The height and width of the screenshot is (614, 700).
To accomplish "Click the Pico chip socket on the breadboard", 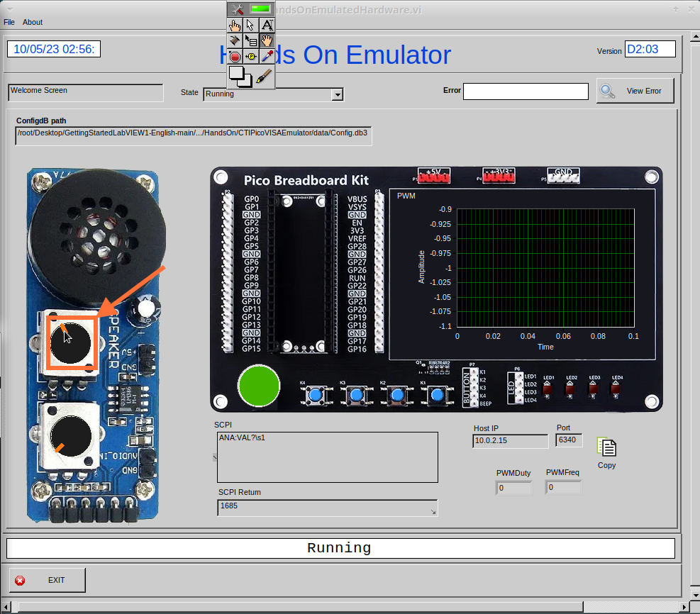I will coord(304,272).
